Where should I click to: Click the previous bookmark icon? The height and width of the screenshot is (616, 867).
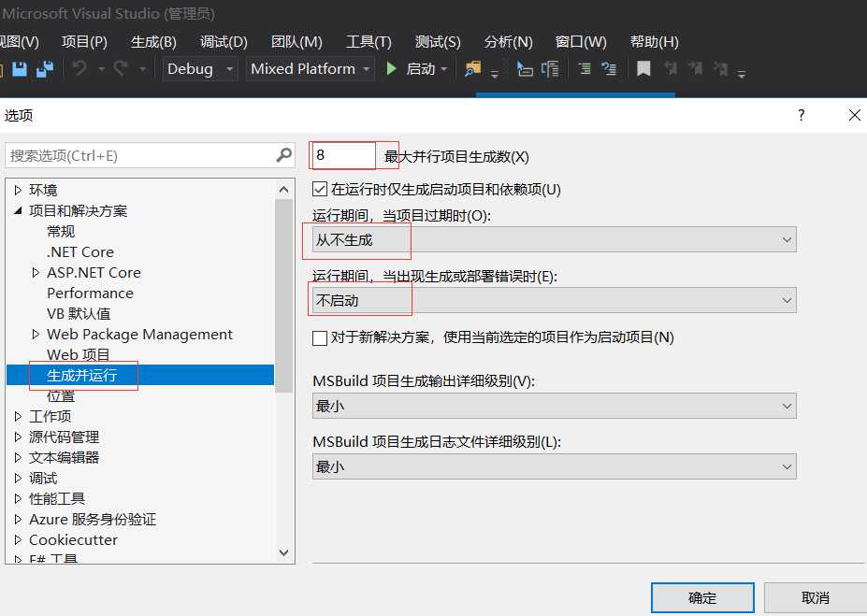click(x=671, y=68)
